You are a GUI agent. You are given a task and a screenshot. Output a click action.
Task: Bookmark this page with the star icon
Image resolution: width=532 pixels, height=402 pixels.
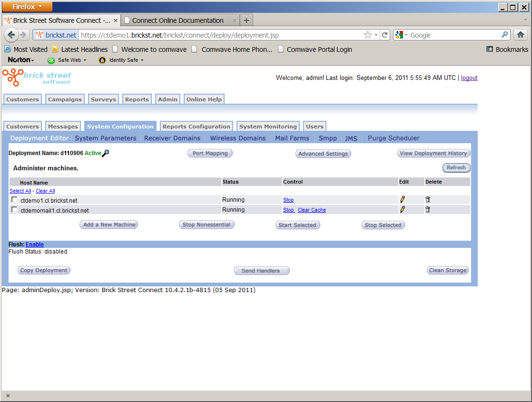point(367,35)
